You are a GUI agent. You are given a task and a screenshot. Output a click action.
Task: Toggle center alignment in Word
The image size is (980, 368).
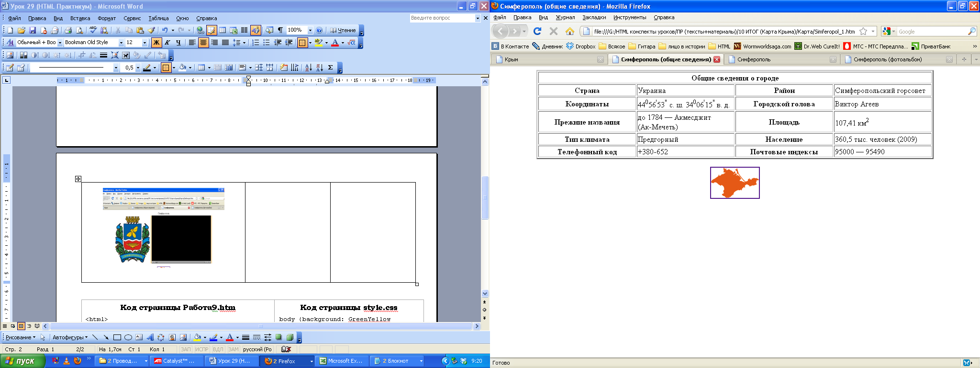(203, 43)
